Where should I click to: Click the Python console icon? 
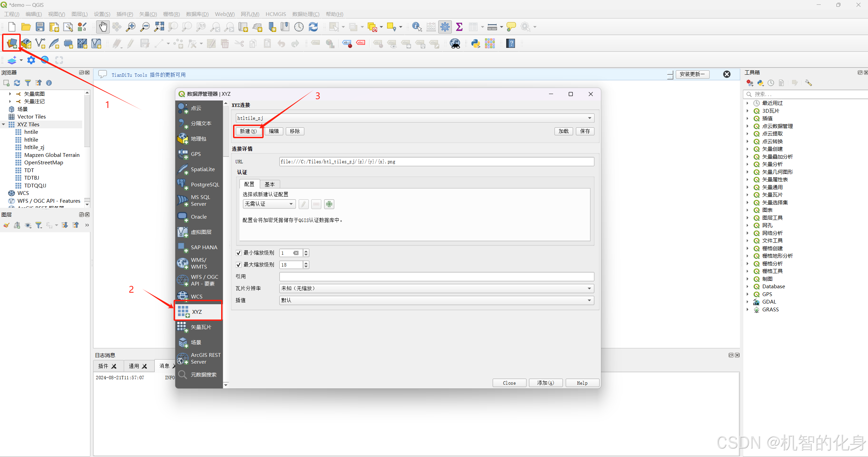[475, 43]
